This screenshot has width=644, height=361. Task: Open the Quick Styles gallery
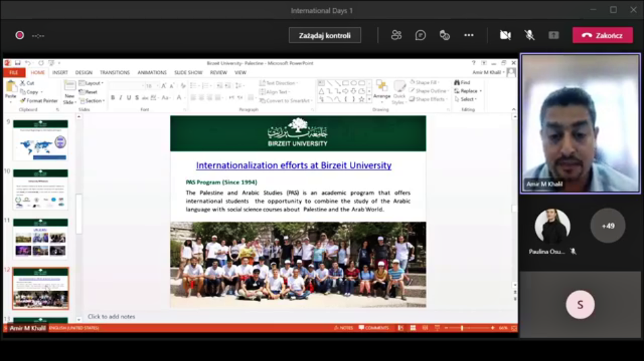(x=399, y=92)
